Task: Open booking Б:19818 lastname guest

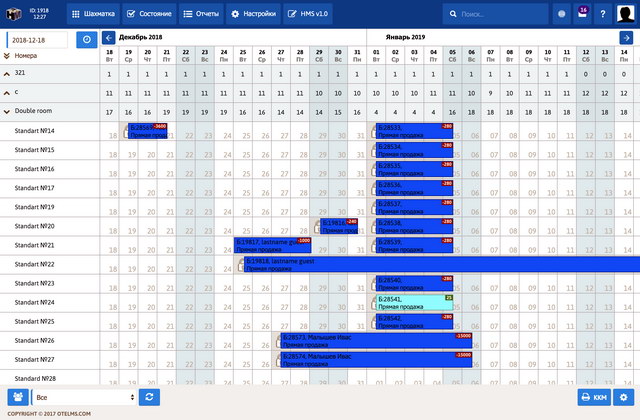Action: click(x=442, y=264)
